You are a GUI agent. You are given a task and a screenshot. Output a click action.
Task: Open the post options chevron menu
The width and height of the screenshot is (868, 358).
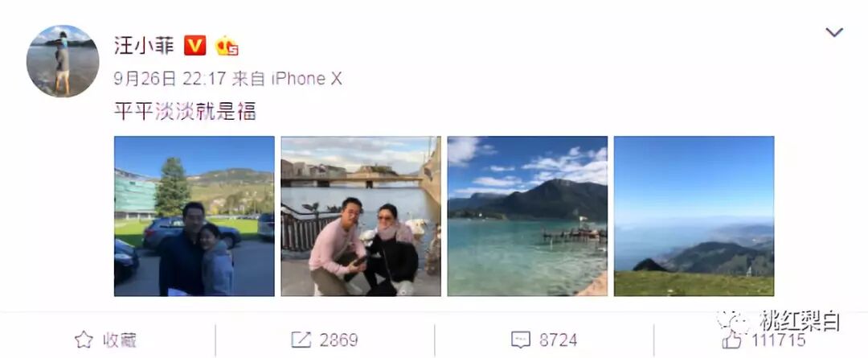[834, 32]
